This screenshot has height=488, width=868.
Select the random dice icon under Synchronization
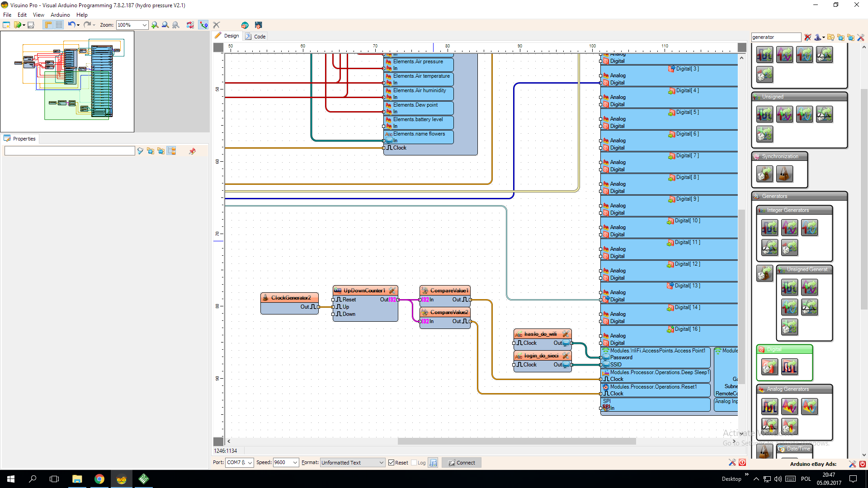click(764, 174)
